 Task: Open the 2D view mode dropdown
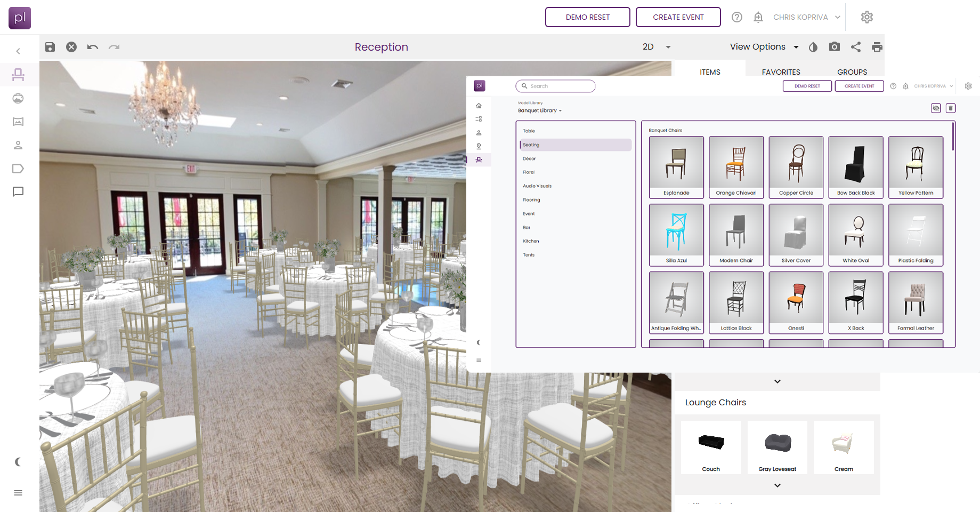point(657,47)
